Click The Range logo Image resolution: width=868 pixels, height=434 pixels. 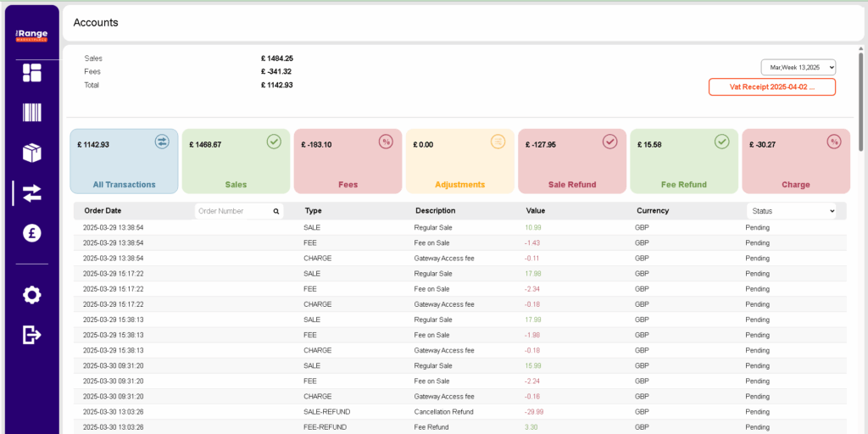(x=31, y=36)
